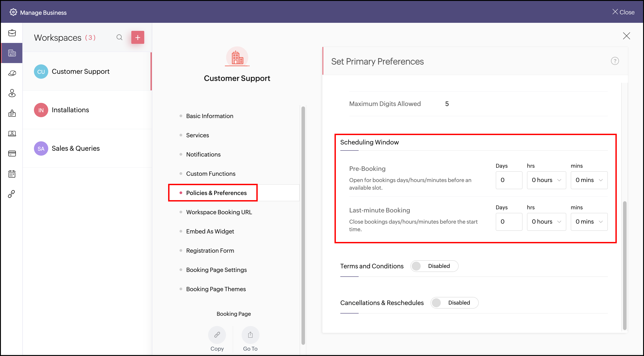Click the link chain icon in sidebar
Viewport: 644px width, 356px height.
12,194
